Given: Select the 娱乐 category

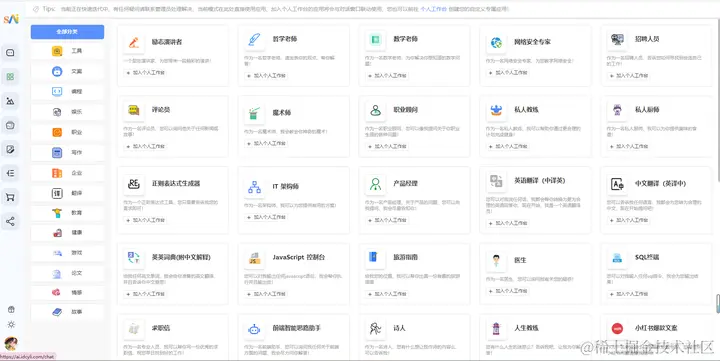Looking at the screenshot, I should pos(67,112).
